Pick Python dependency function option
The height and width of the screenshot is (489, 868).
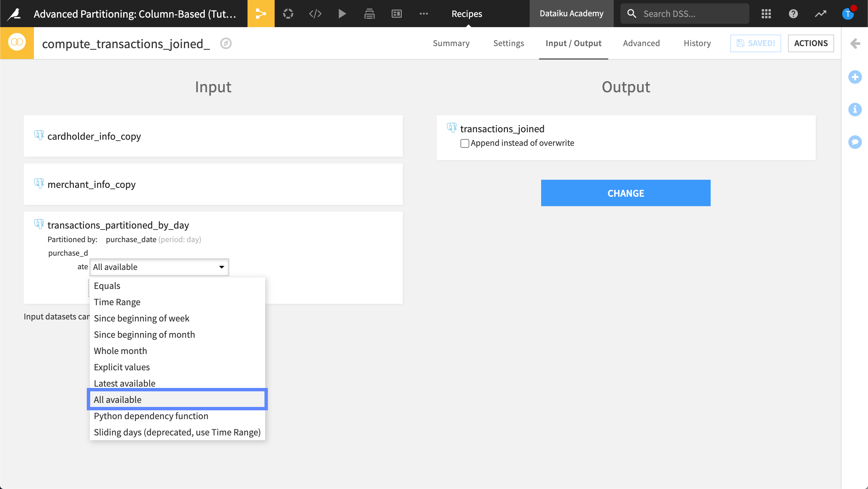151,416
